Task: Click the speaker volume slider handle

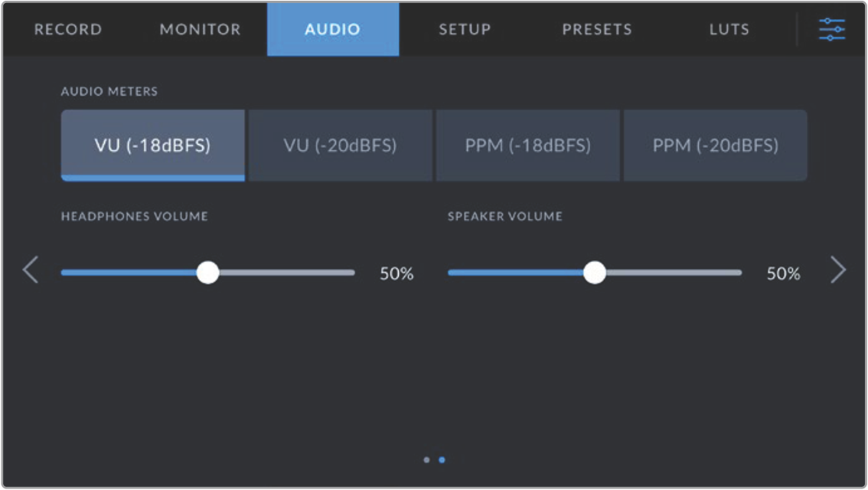Action: pyautogui.click(x=594, y=273)
